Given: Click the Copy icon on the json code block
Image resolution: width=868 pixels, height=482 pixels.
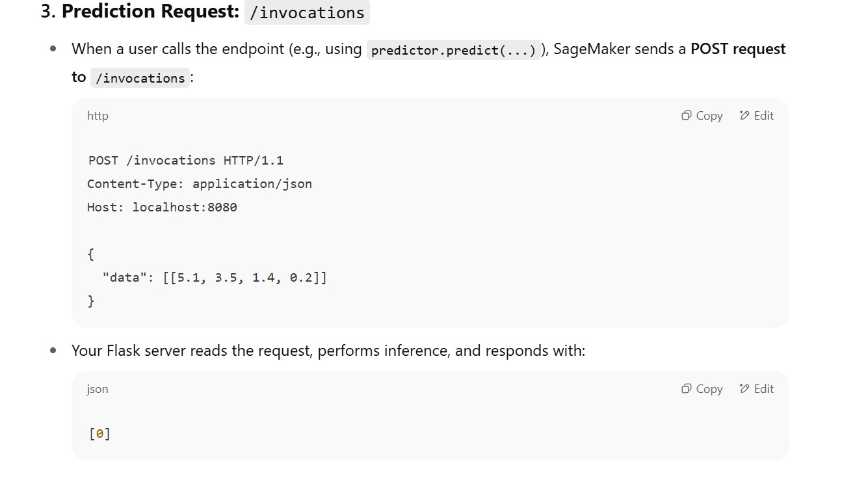Looking at the screenshot, I should pos(686,389).
